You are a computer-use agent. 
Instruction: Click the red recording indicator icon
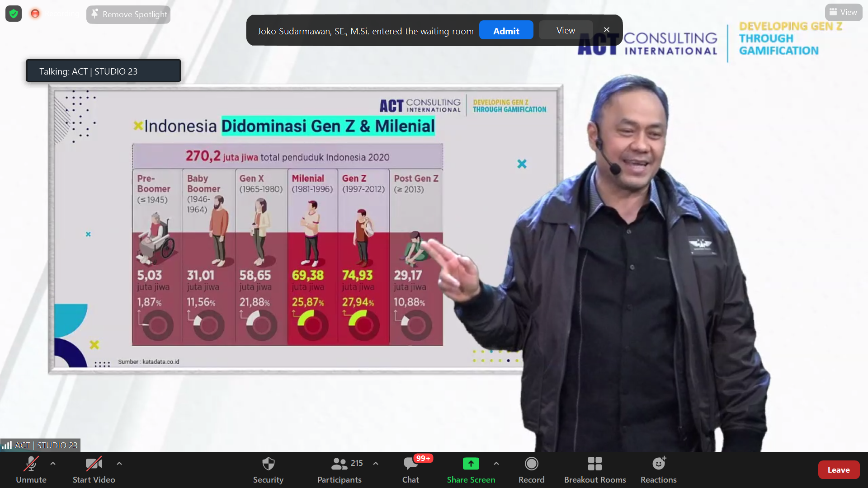(x=35, y=14)
